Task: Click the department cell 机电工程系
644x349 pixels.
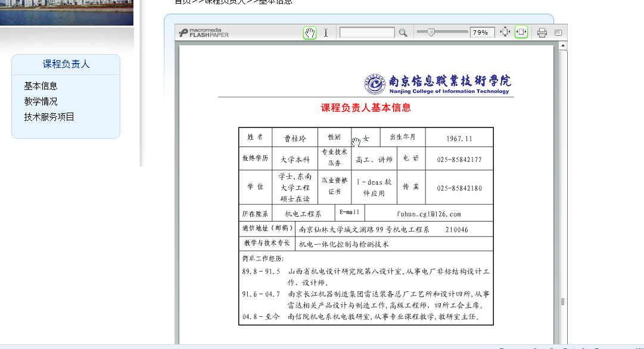Action: (303, 214)
